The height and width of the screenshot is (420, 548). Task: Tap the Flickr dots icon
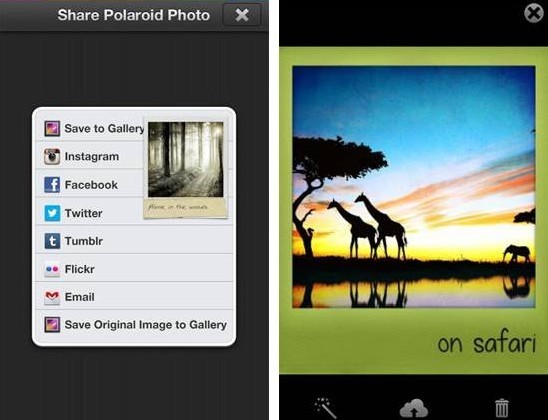pyautogui.click(x=52, y=269)
